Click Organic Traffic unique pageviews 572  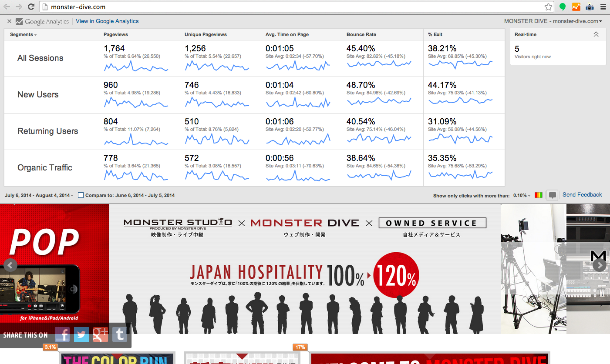[192, 158]
